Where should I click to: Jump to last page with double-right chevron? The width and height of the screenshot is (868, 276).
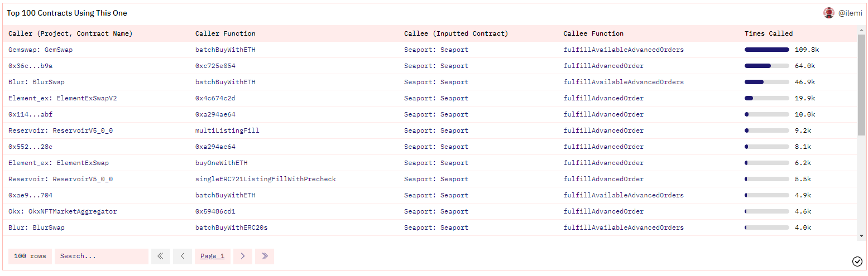(265, 256)
